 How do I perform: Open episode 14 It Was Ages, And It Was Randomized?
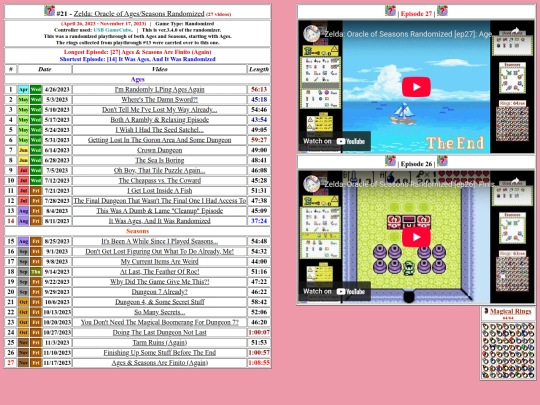pyautogui.click(x=159, y=221)
